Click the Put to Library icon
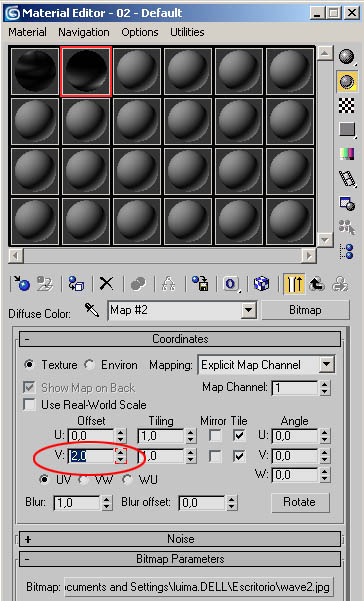 coord(200,284)
